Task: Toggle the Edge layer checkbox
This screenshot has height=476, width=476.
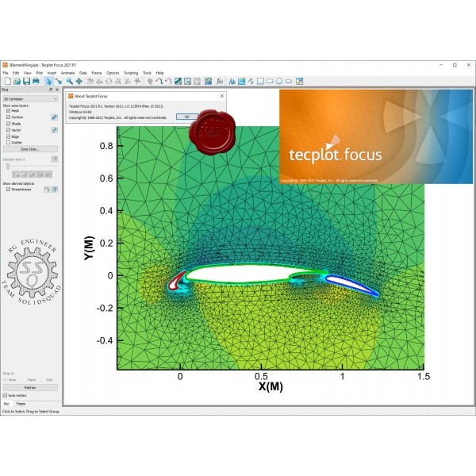Action: pyautogui.click(x=8, y=136)
